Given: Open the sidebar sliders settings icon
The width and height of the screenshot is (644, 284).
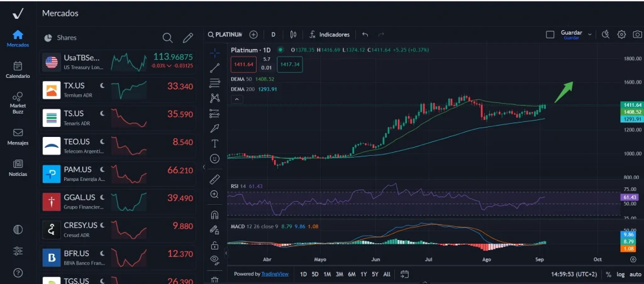Looking at the screenshot, I should [18, 251].
